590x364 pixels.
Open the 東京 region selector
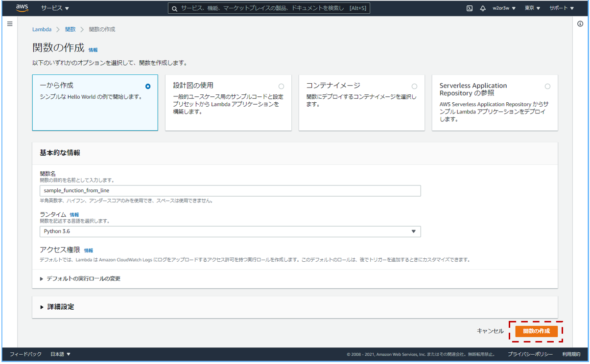pos(531,8)
